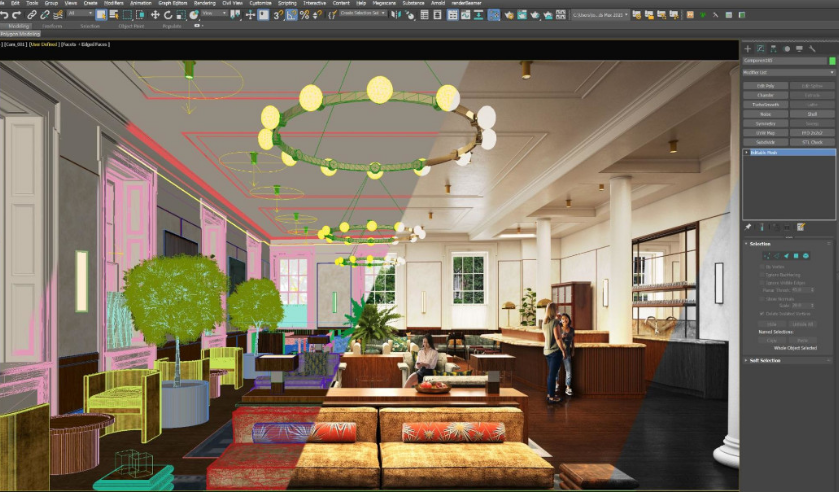Open the Rendering menu
The width and height of the screenshot is (839, 492).
[x=204, y=3]
